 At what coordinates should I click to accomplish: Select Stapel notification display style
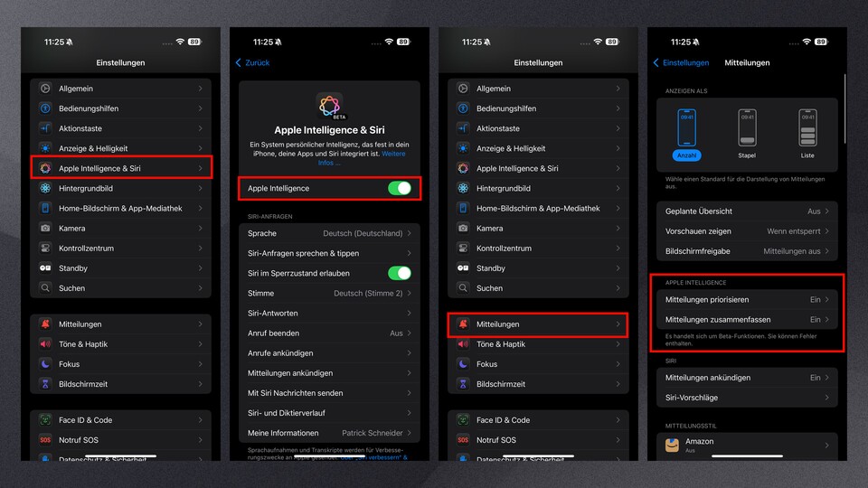tap(747, 134)
